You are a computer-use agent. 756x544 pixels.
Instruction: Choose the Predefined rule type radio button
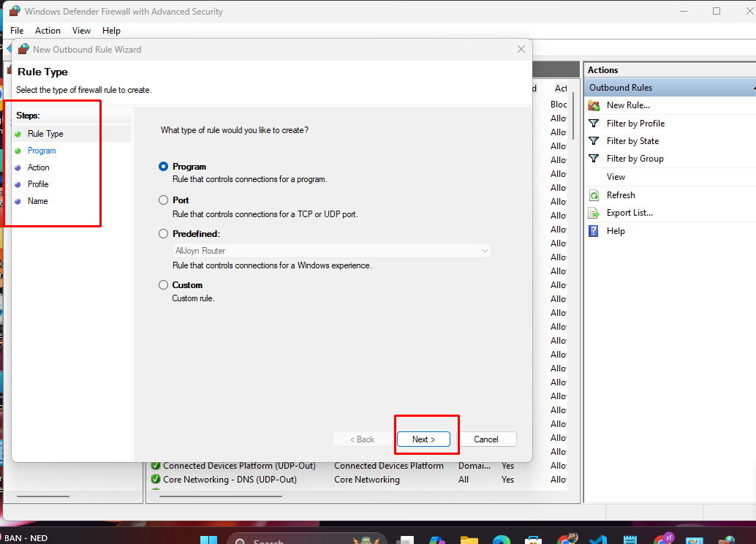pos(164,234)
